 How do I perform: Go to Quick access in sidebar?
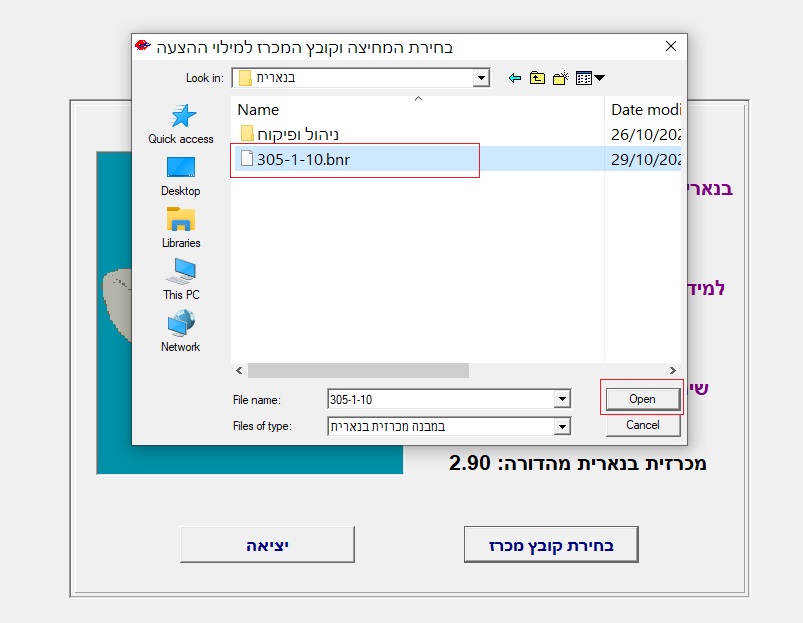pos(181,124)
